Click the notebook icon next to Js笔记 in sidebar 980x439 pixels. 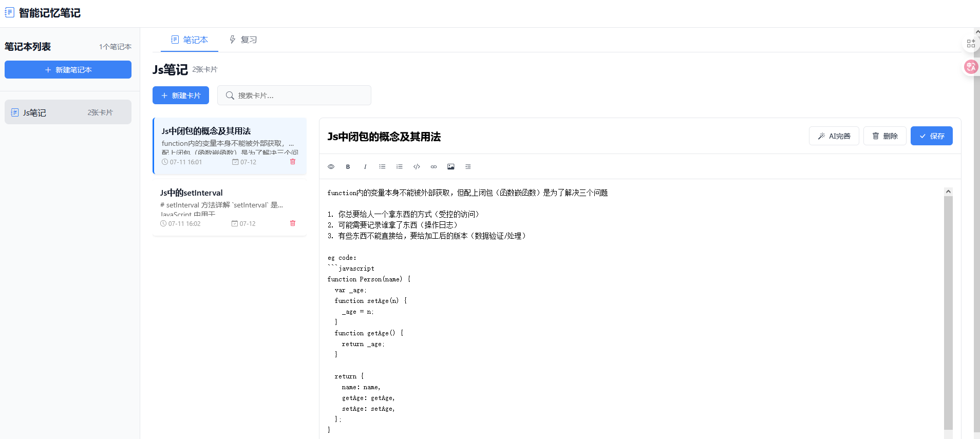[15, 112]
